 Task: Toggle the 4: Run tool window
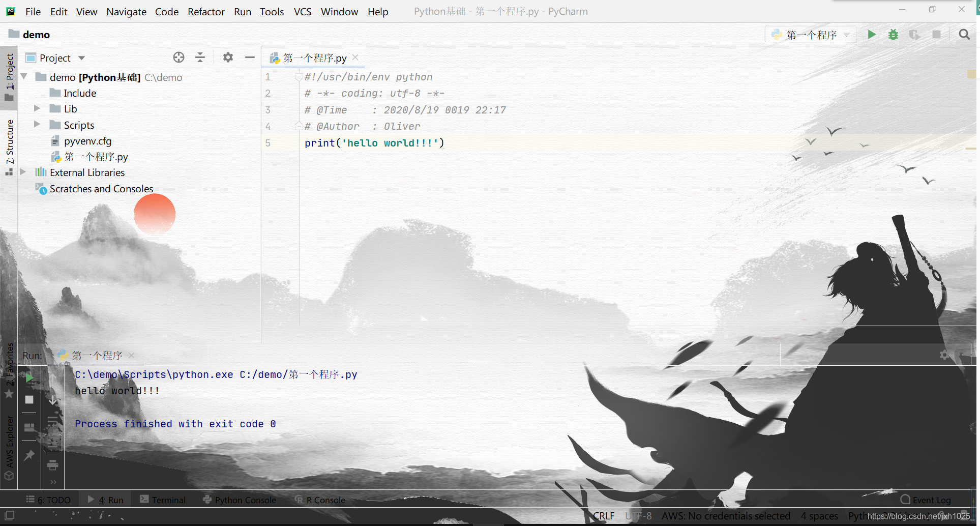coord(106,500)
